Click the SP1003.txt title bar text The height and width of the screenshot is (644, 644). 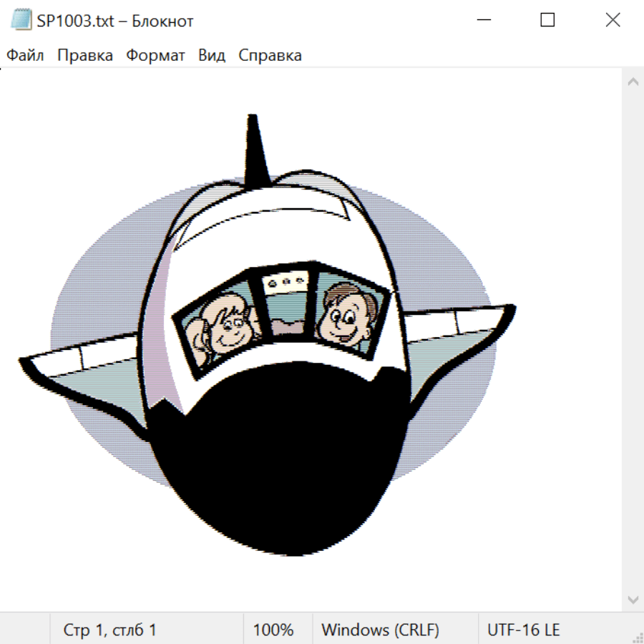pyautogui.click(x=115, y=21)
